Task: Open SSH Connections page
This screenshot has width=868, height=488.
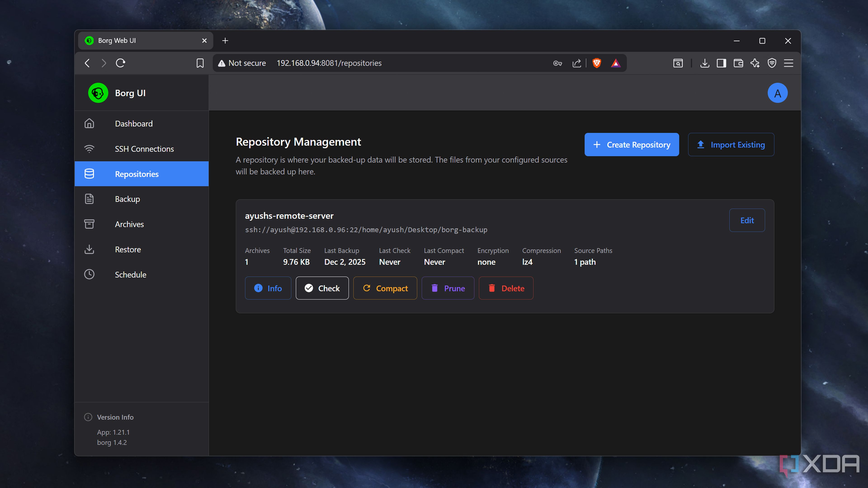Action: pos(142,149)
